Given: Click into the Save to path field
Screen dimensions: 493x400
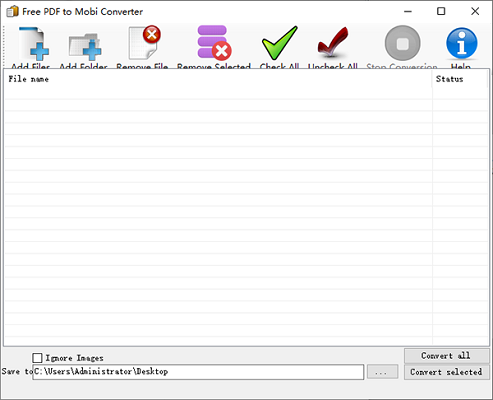Looking at the screenshot, I should pos(198,372).
